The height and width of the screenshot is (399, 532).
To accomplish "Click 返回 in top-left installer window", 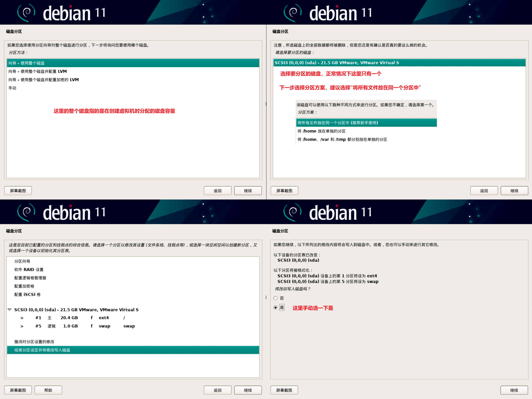I will point(218,191).
